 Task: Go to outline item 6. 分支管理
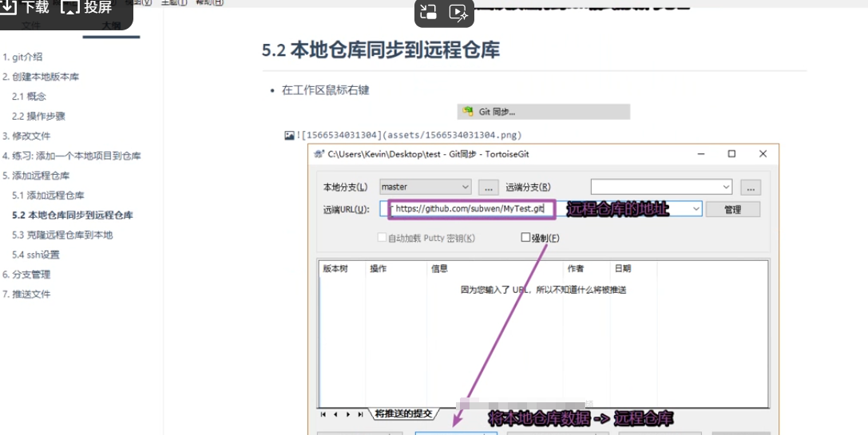26,275
